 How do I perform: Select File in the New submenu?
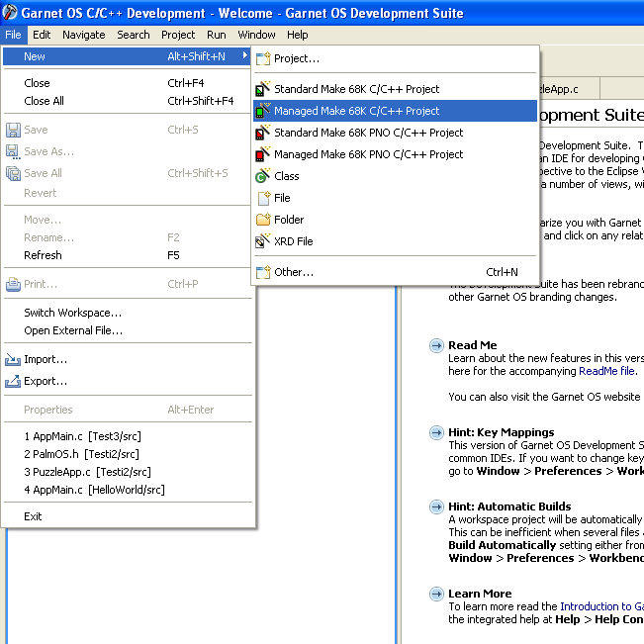click(395, 198)
